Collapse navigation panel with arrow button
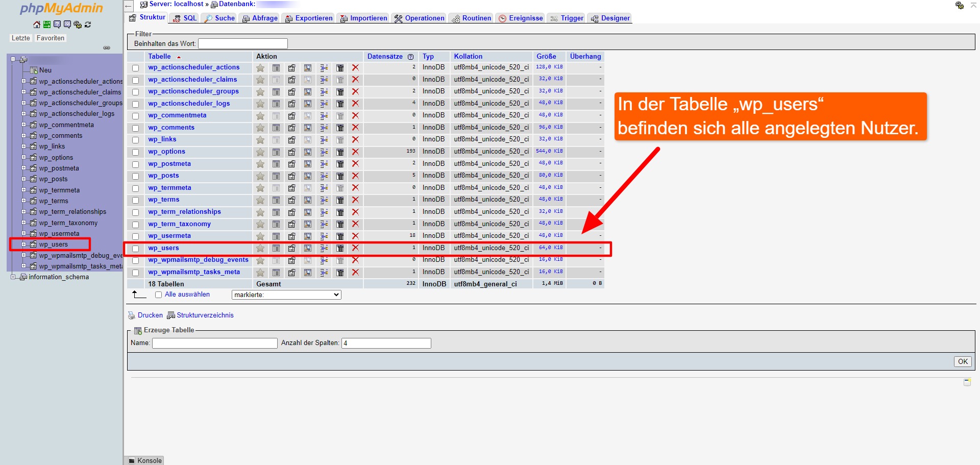 coord(129,6)
